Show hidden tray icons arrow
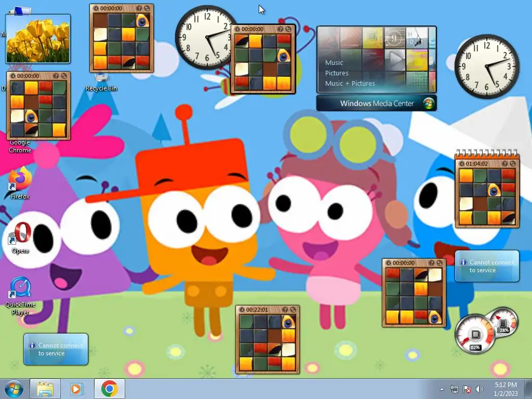 pyautogui.click(x=442, y=389)
